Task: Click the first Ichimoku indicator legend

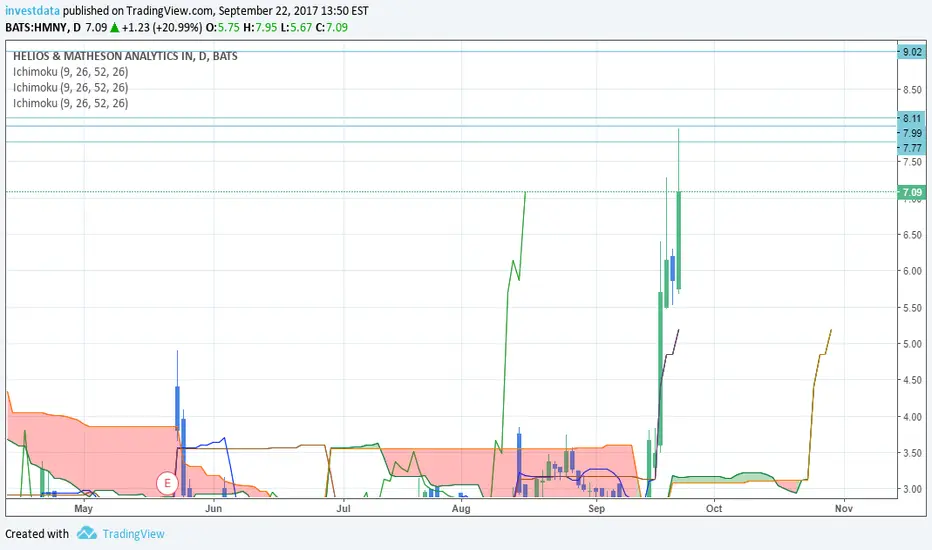Action: [70, 72]
